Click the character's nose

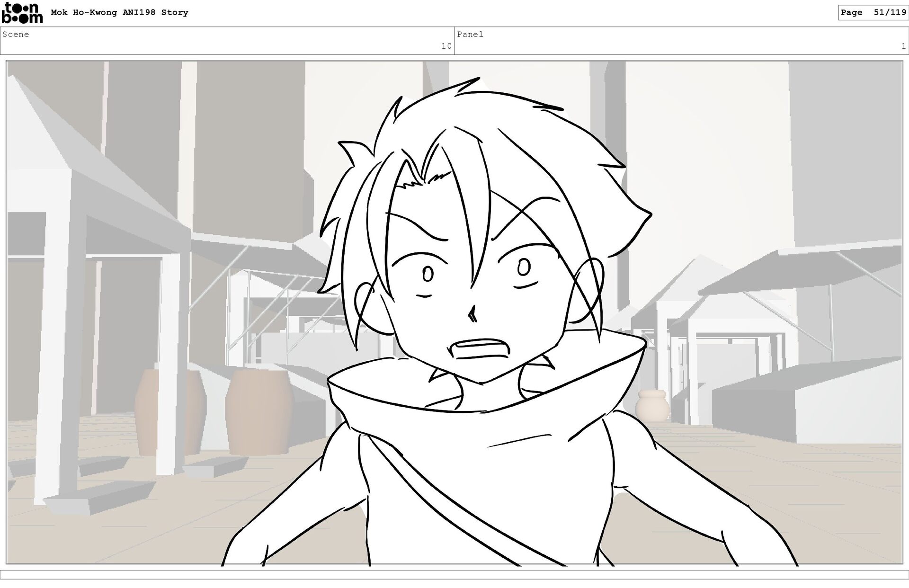tap(472, 314)
